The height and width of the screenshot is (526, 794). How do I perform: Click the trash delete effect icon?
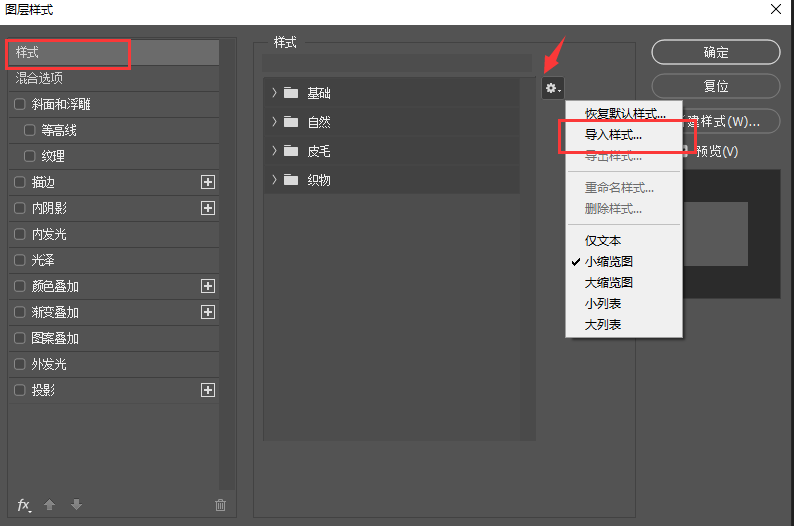[220, 505]
